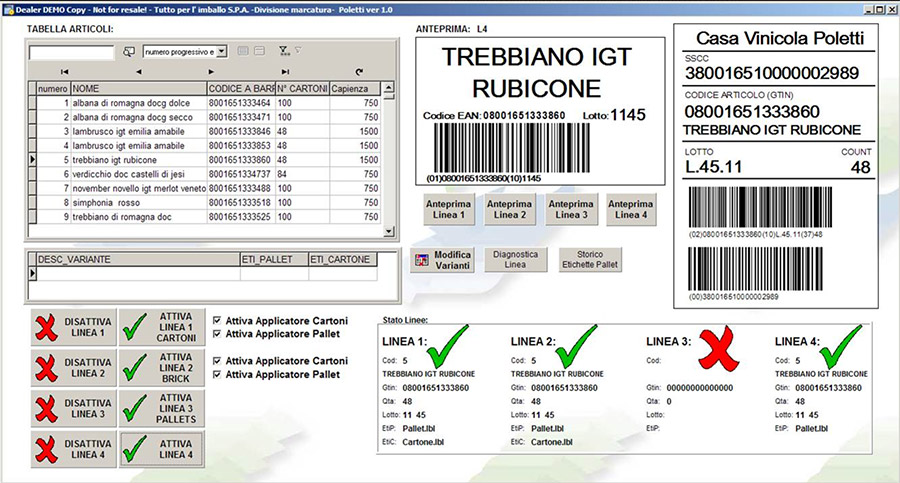Go to next record arrow
The height and width of the screenshot is (483, 900).
click(x=211, y=72)
